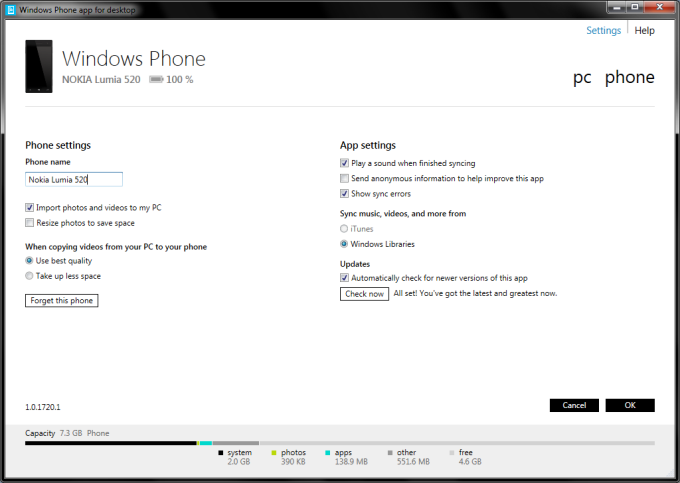680x483 pixels.
Task: Click the cyan apps legend square
Action: pos(327,453)
